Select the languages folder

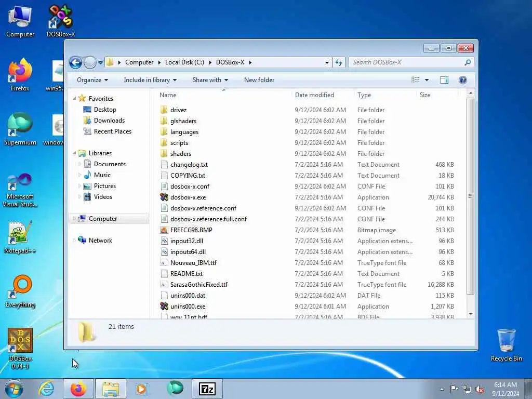pyautogui.click(x=184, y=132)
